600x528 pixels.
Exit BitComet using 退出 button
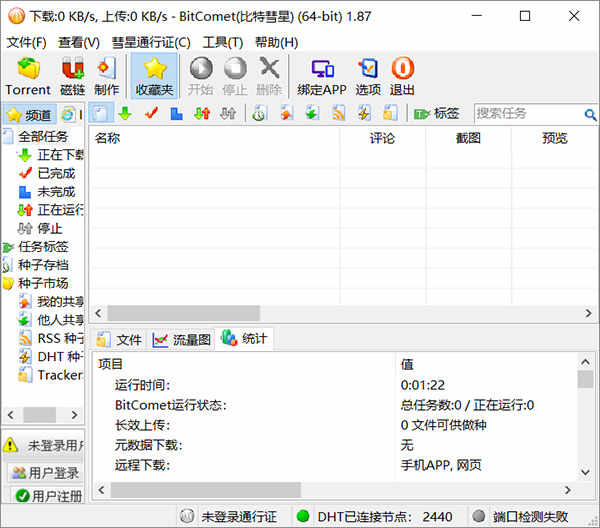(x=402, y=76)
